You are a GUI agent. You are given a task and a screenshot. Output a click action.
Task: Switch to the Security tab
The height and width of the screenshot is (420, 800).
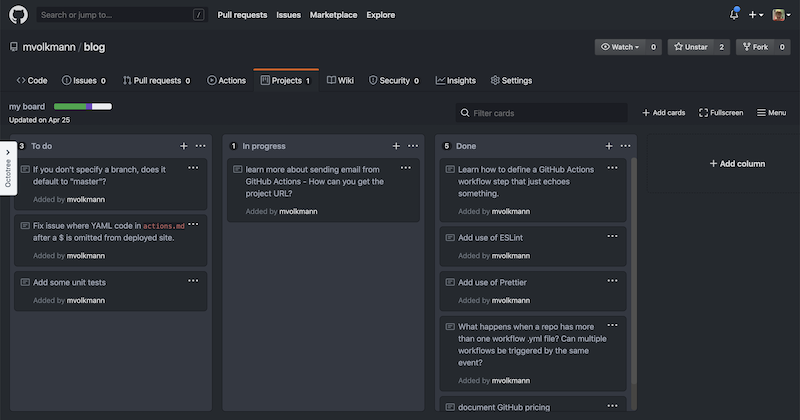click(x=394, y=81)
